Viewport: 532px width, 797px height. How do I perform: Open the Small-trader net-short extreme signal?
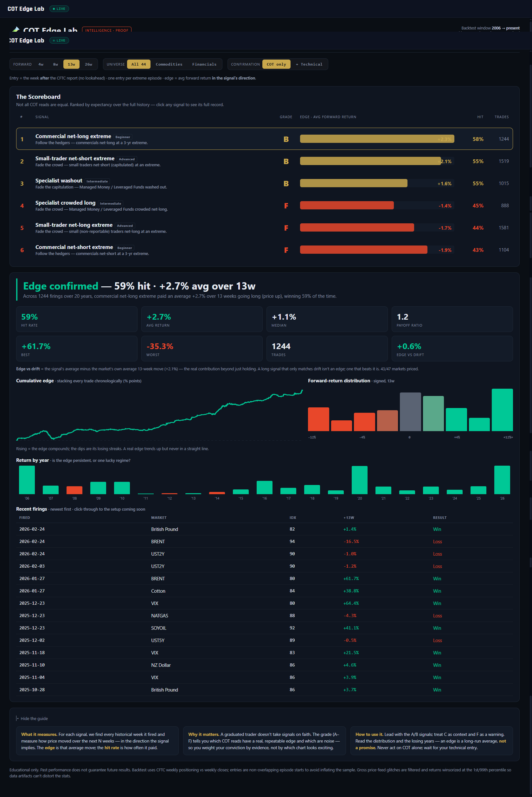(264, 161)
